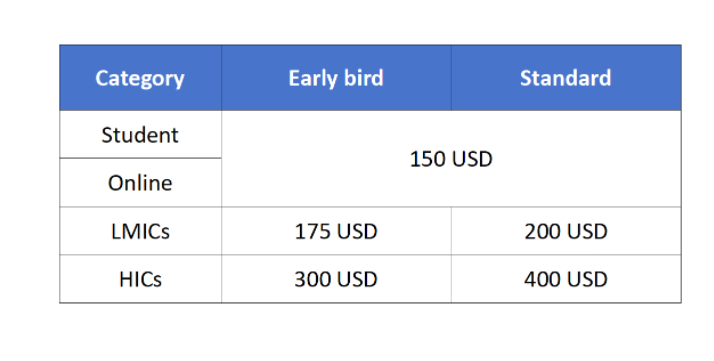Click the 200 USD standard price
Screen dimensions: 714x361
tap(566, 231)
